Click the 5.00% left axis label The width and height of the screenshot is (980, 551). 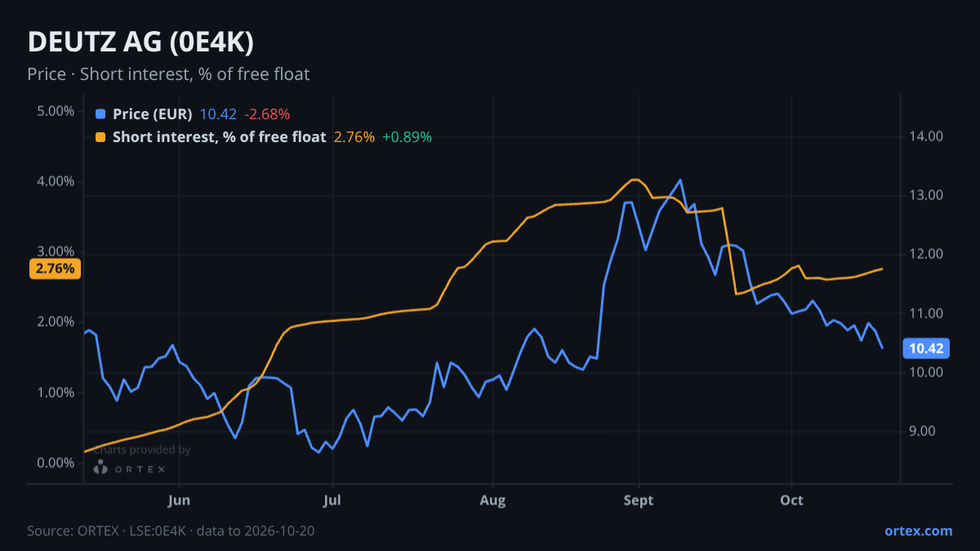[x=56, y=111]
